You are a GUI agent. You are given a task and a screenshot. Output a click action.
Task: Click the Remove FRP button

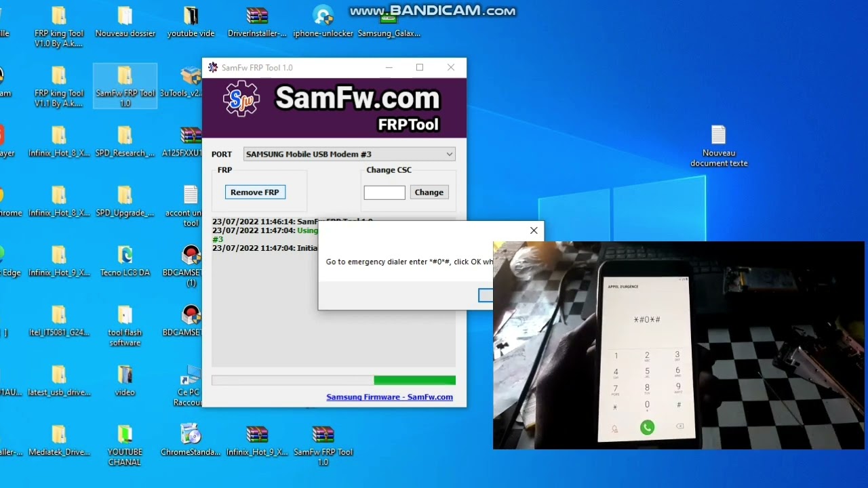[255, 192]
